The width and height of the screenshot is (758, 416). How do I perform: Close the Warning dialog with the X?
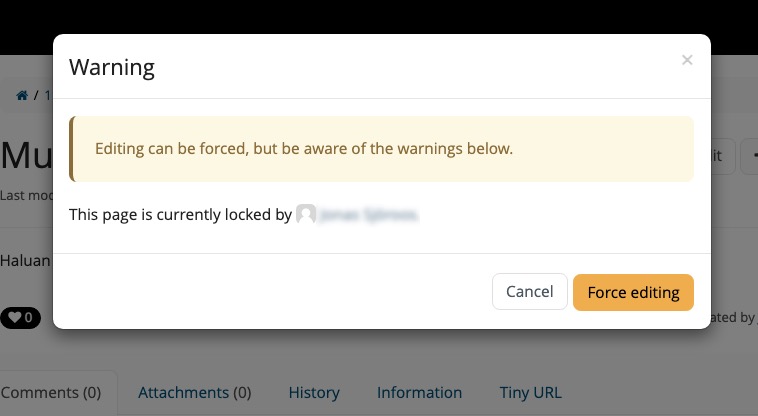coord(687,60)
